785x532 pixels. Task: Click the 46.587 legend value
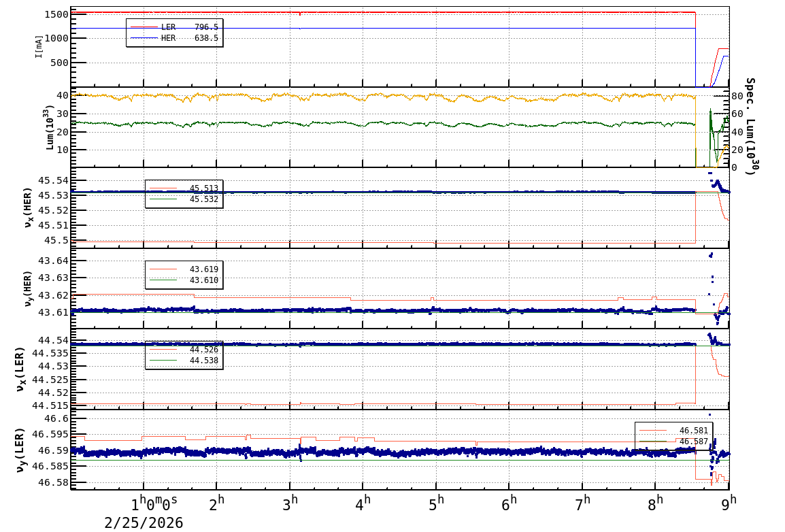[693, 442]
